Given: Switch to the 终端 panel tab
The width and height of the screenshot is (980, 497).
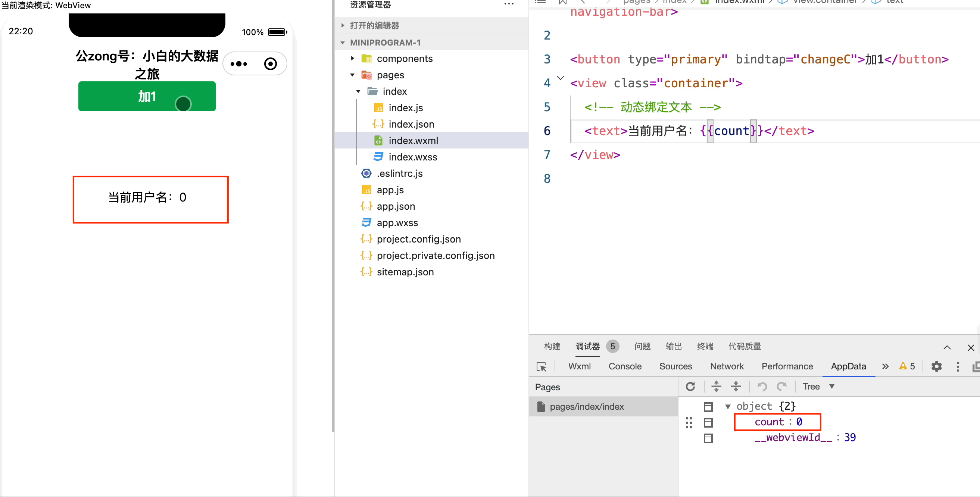Looking at the screenshot, I should (x=705, y=346).
